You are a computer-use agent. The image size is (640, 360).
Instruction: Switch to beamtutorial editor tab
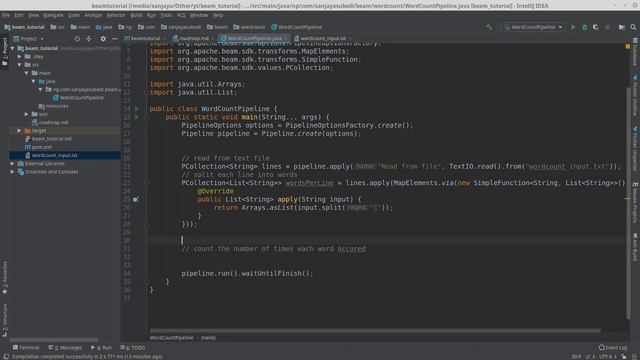[144, 38]
